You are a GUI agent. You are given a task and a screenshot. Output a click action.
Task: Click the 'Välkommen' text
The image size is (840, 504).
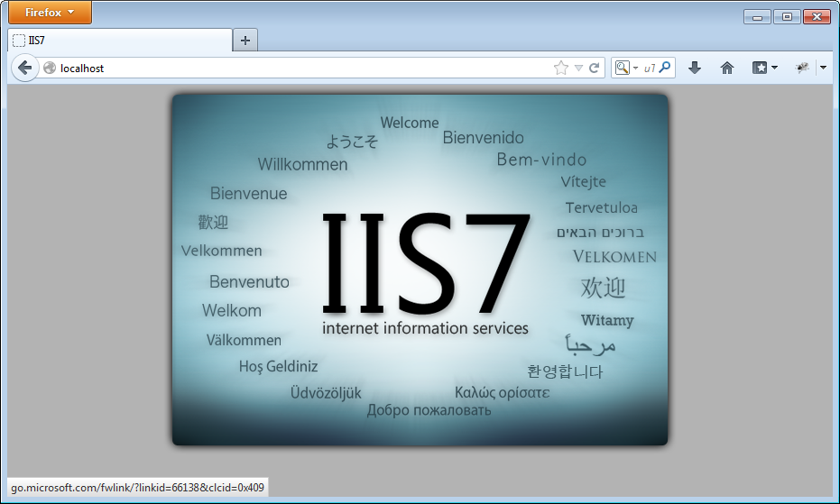coord(244,340)
